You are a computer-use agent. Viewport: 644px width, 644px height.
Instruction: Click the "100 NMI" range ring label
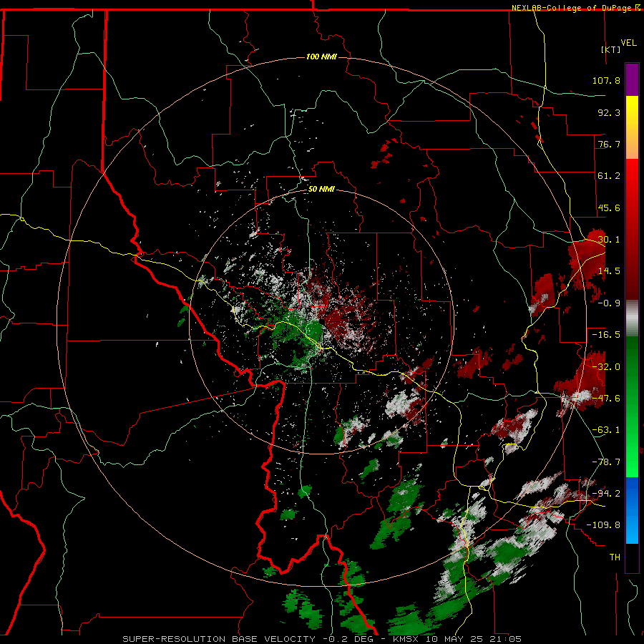(321, 57)
